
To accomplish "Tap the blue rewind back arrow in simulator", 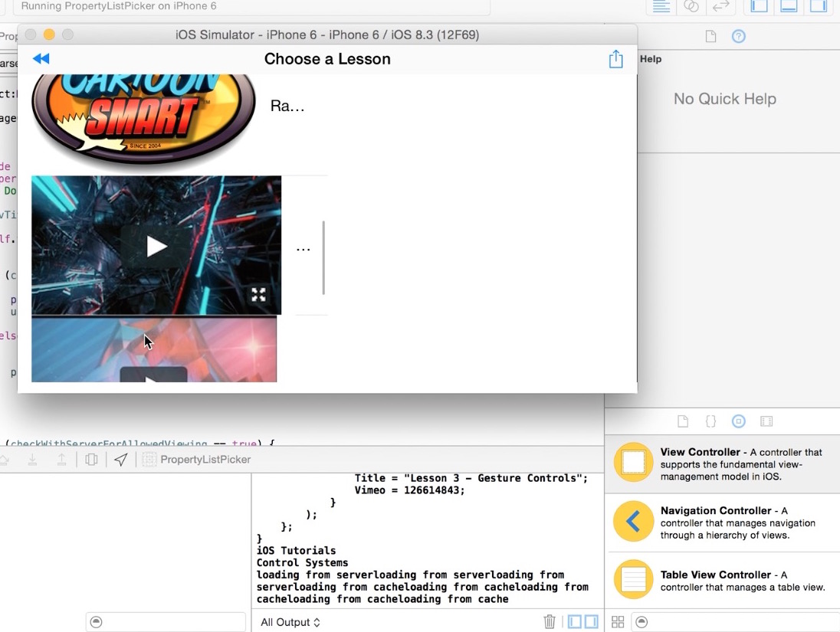I will pyautogui.click(x=41, y=58).
